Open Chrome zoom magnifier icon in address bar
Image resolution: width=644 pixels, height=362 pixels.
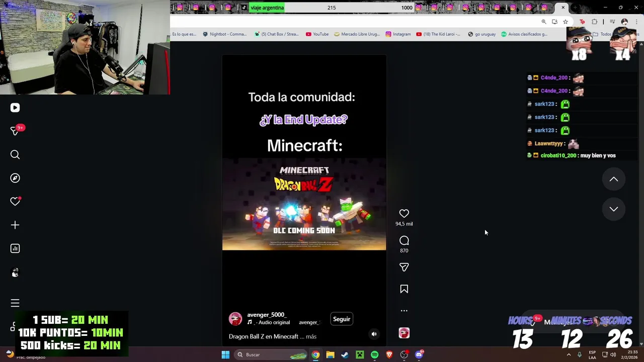[x=544, y=22]
